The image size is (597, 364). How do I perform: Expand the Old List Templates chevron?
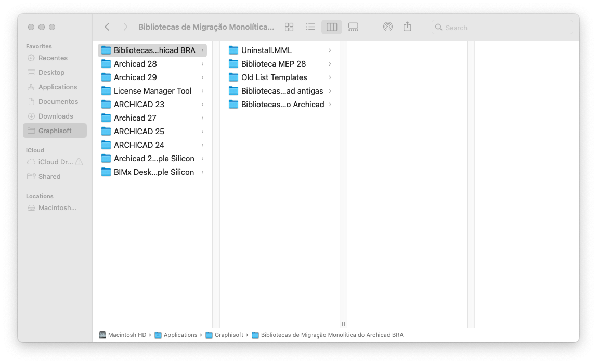(x=330, y=77)
